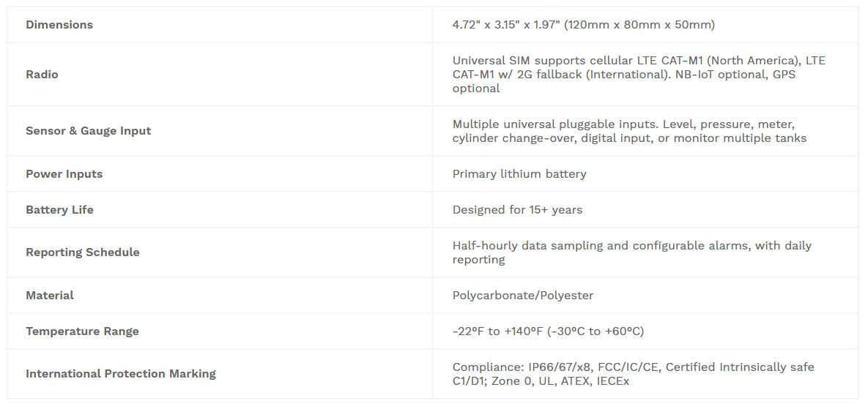This screenshot has width=868, height=409.
Task: Select the Polycarbonate/Polyester value
Action: click(x=522, y=296)
